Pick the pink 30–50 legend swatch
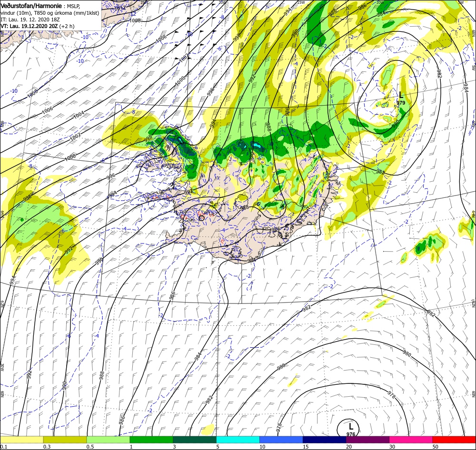476x450 pixels. [x=411, y=440]
